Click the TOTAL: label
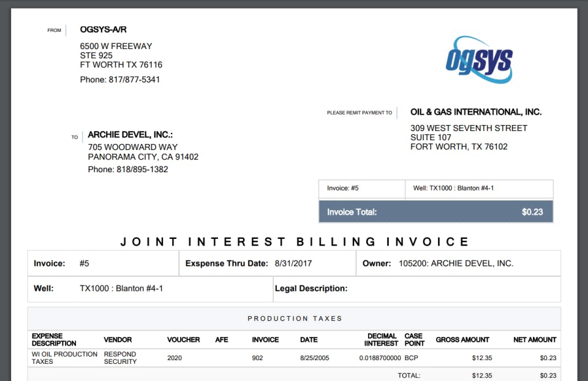The width and height of the screenshot is (588, 381). (x=409, y=375)
